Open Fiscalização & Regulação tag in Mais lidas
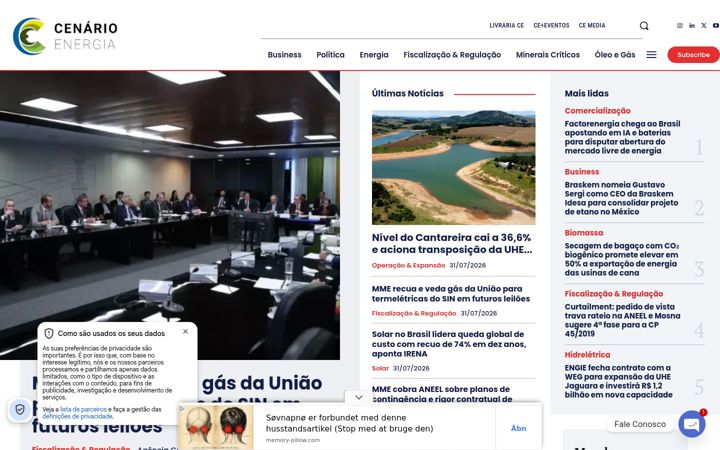 [x=613, y=294]
